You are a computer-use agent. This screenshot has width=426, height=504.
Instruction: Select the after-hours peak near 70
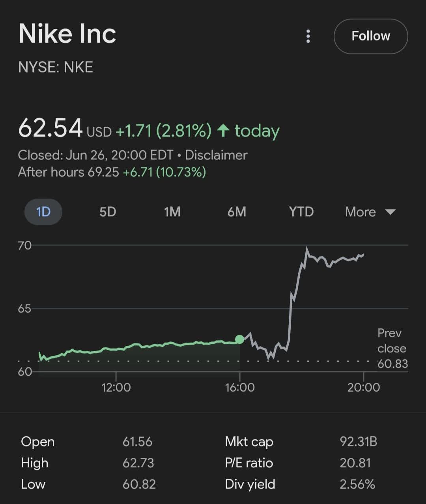tap(306, 249)
